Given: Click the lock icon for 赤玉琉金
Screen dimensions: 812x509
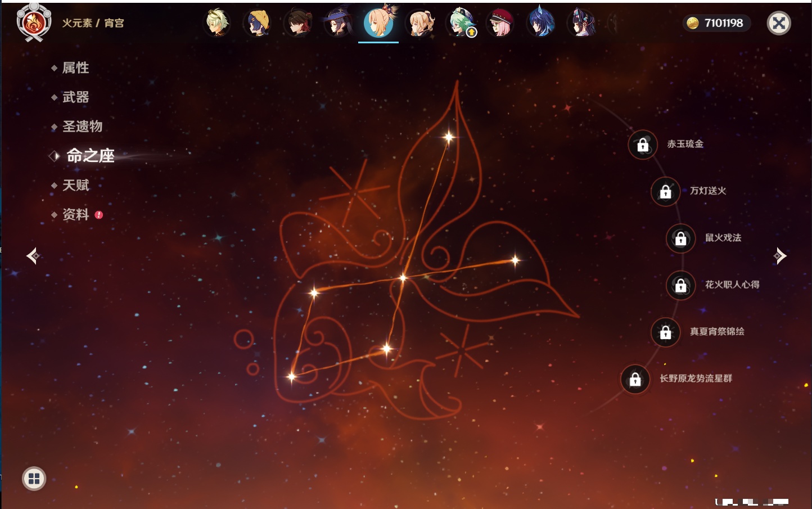Looking at the screenshot, I should 643,145.
